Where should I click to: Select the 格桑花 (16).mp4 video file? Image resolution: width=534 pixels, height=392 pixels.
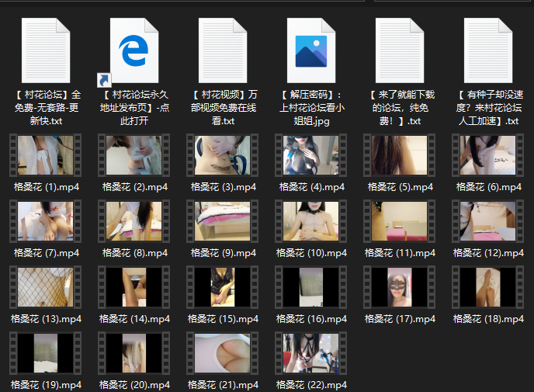point(310,287)
